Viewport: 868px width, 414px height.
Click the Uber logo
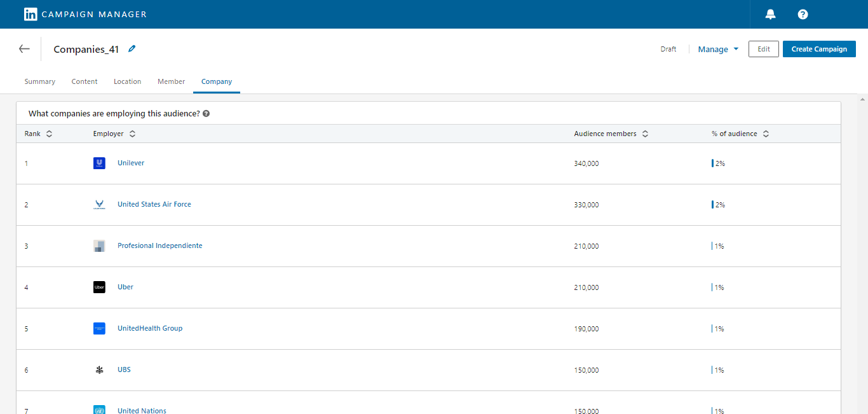click(x=99, y=287)
